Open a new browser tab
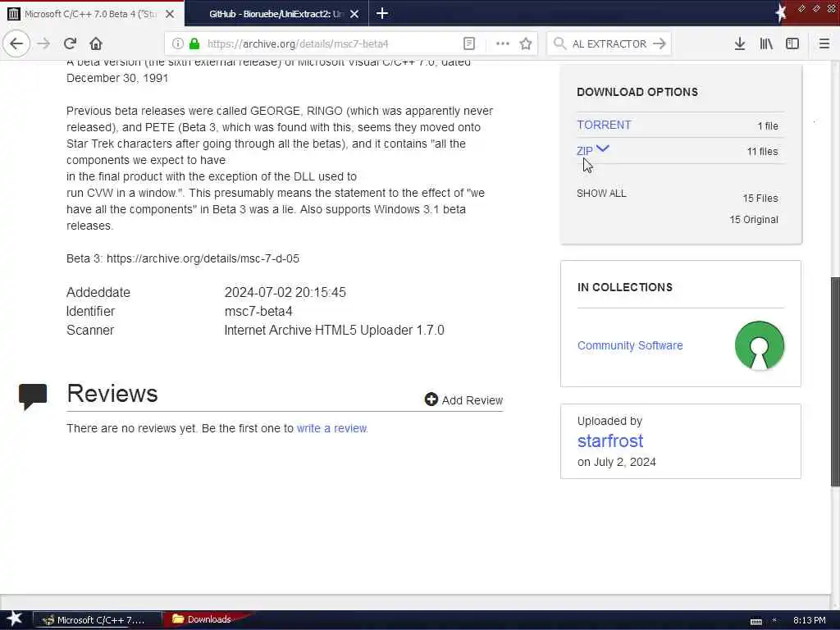This screenshot has width=840, height=630. (x=382, y=13)
